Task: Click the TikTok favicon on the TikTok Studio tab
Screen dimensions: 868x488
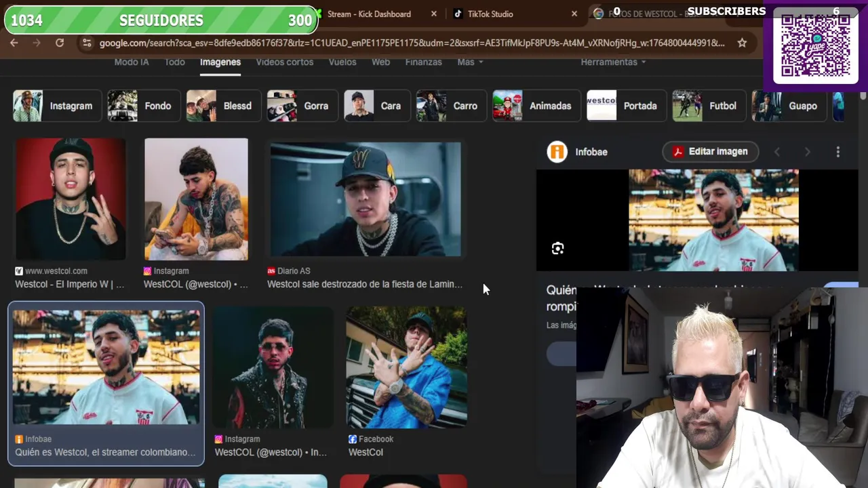Action: tap(458, 14)
